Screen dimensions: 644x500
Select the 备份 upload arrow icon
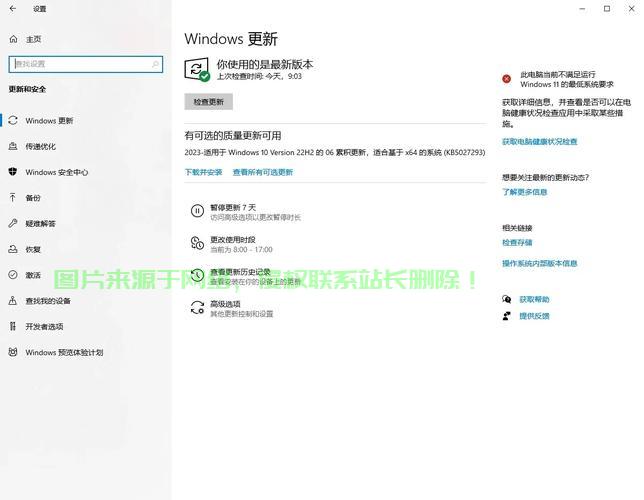(13, 198)
